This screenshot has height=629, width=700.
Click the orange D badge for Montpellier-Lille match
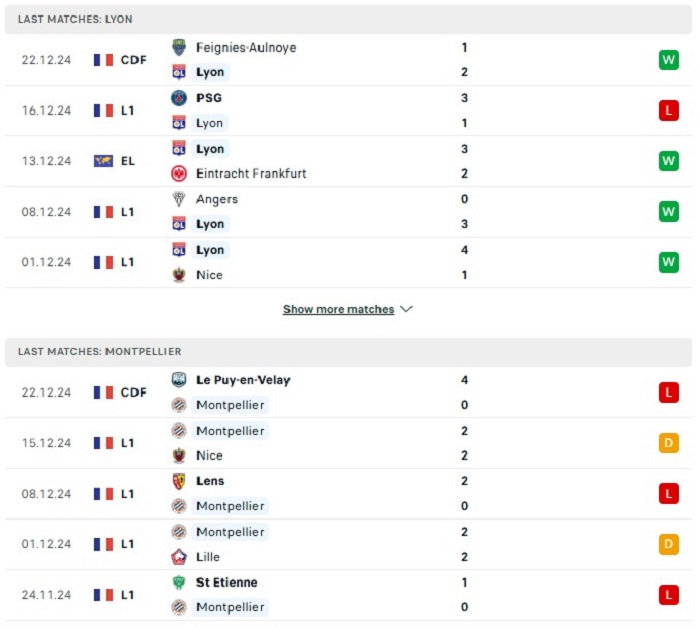pos(668,544)
